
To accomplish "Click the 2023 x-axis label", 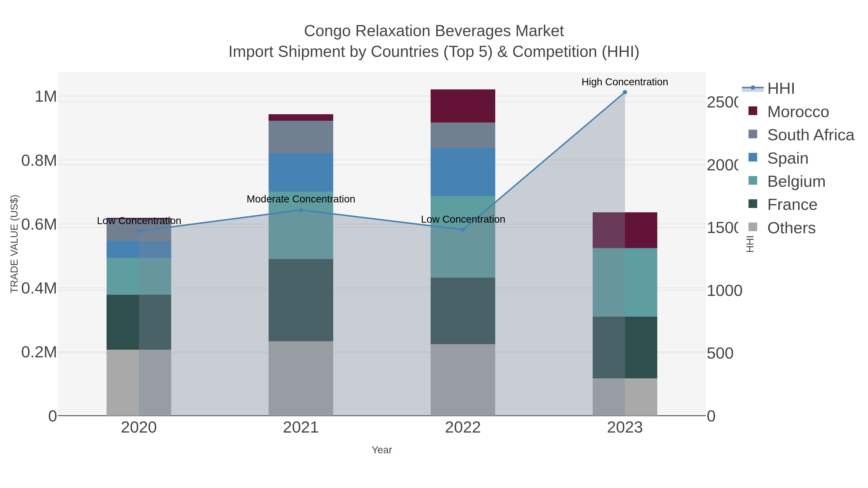I will [625, 428].
